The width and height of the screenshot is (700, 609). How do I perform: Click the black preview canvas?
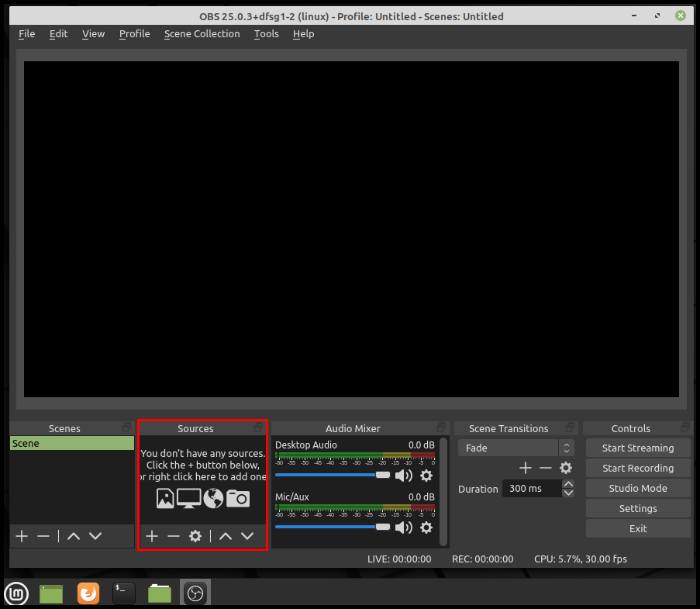pos(351,229)
